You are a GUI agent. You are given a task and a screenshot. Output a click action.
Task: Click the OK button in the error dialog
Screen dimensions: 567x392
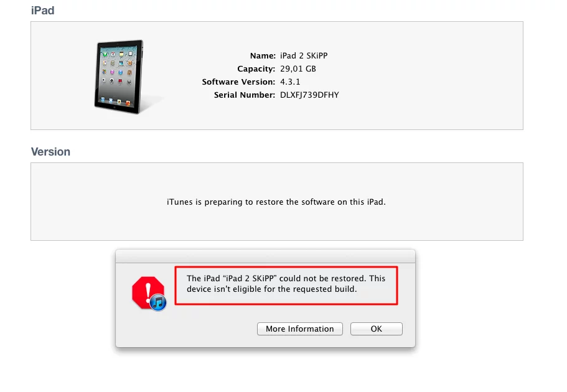click(x=376, y=329)
